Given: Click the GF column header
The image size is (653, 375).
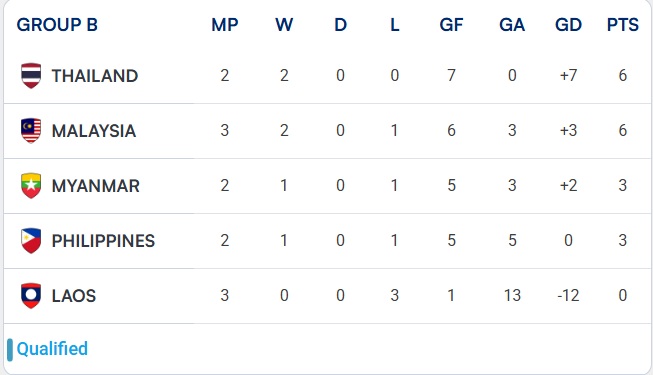Looking at the screenshot, I should [451, 25].
